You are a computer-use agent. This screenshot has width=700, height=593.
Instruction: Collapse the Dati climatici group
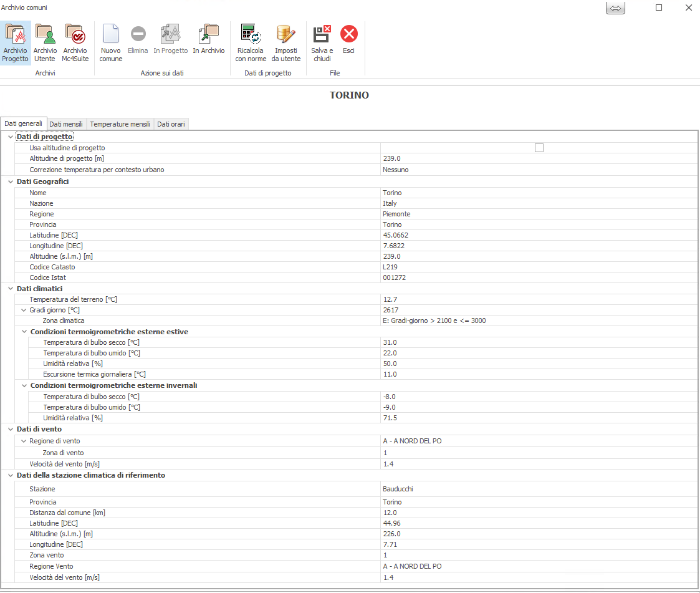click(x=11, y=289)
